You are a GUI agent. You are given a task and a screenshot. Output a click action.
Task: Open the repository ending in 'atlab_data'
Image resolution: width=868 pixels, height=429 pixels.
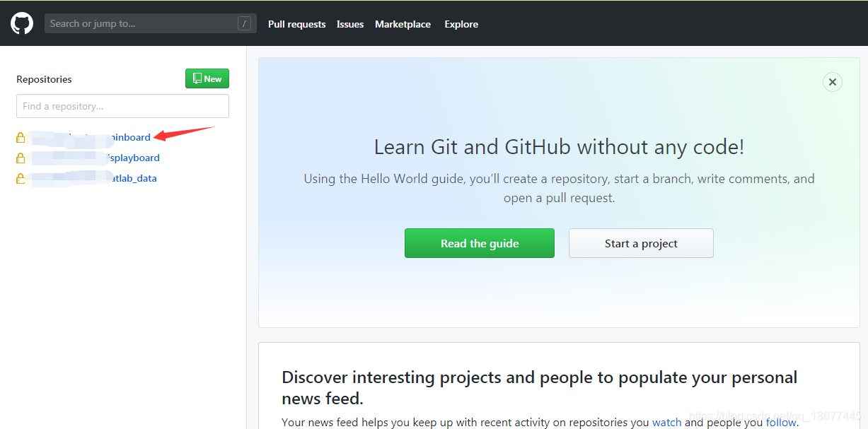[x=94, y=178]
